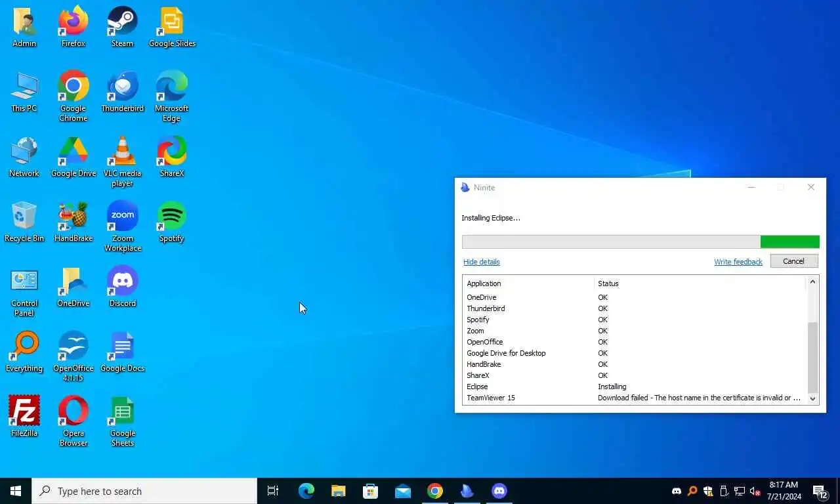Select the Everything search desktop shortcut
840x504 pixels.
(24, 352)
